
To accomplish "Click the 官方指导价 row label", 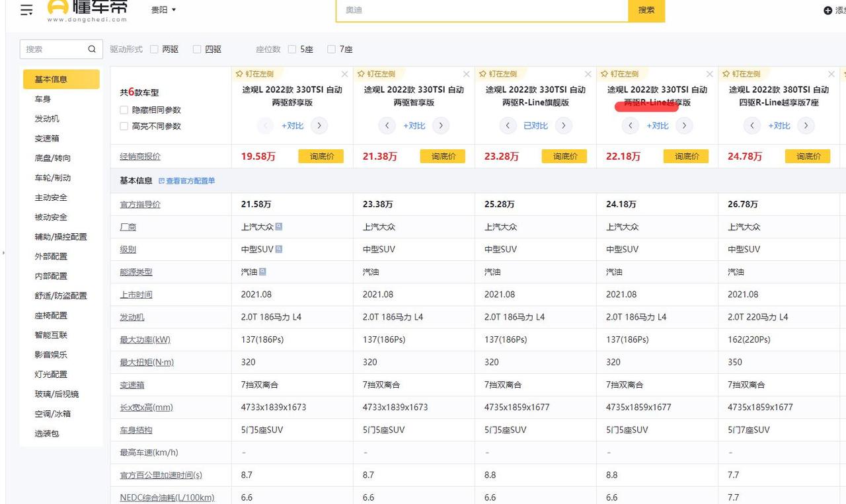I will coord(140,205).
